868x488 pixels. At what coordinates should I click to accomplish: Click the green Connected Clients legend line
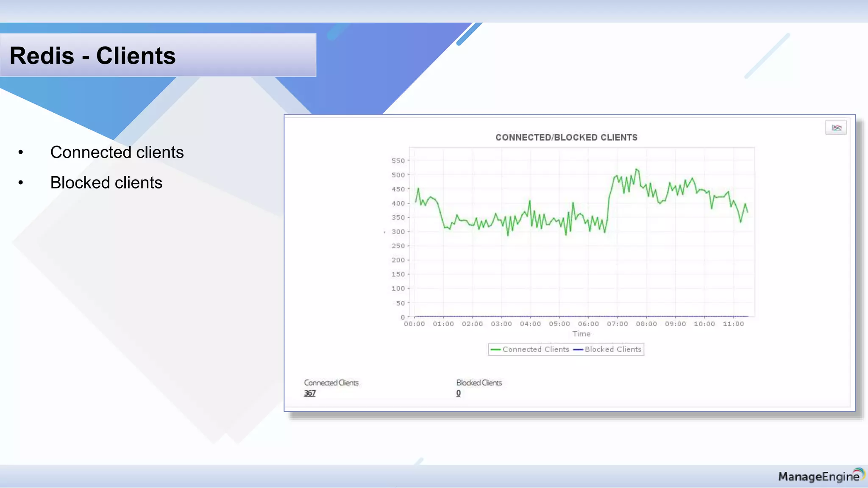click(x=495, y=349)
